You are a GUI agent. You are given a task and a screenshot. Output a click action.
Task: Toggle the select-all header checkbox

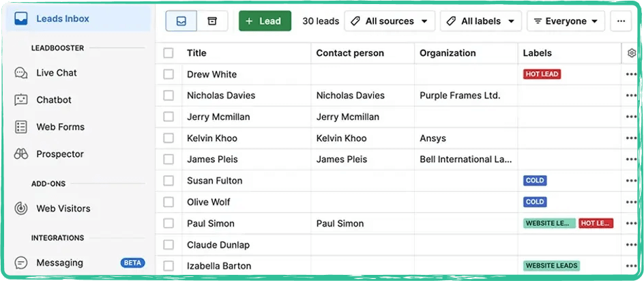coord(169,53)
